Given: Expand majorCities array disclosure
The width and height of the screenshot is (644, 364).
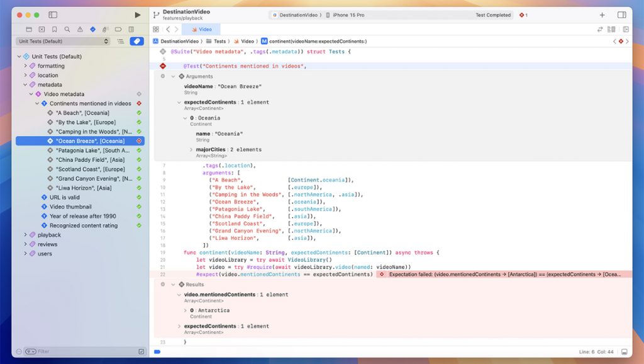Looking at the screenshot, I should pos(191,150).
